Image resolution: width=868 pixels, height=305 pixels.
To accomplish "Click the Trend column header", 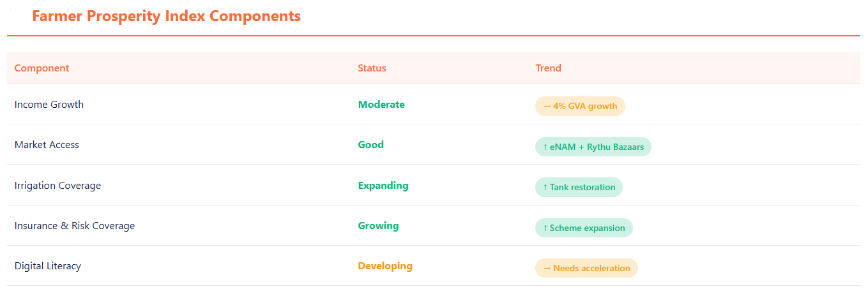I will [548, 68].
